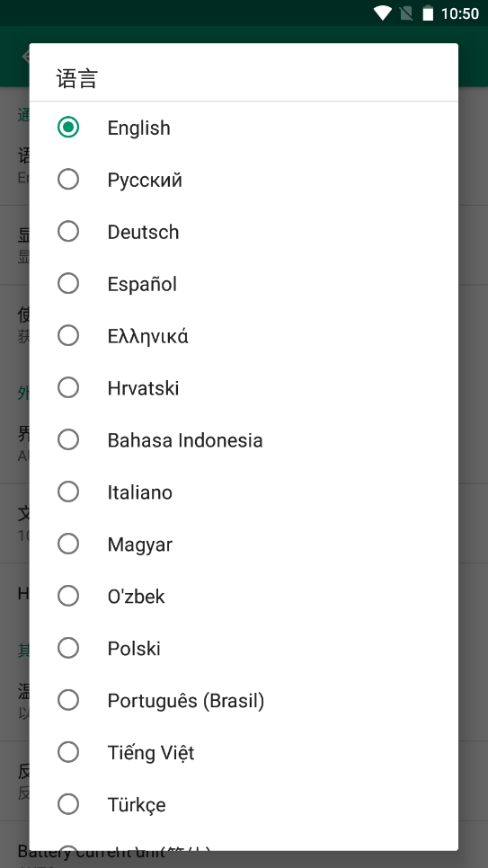Tap the Wi-Fi status bar icon
The width and height of the screenshot is (488, 868).
[x=383, y=13]
